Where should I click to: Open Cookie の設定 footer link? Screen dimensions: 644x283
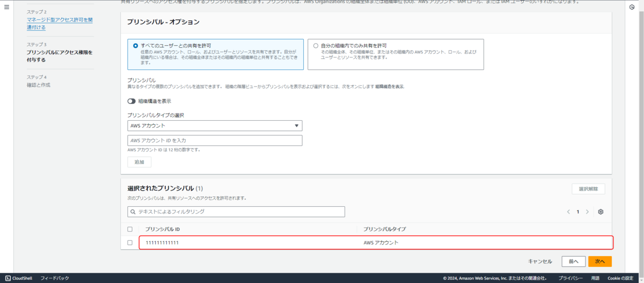620,278
